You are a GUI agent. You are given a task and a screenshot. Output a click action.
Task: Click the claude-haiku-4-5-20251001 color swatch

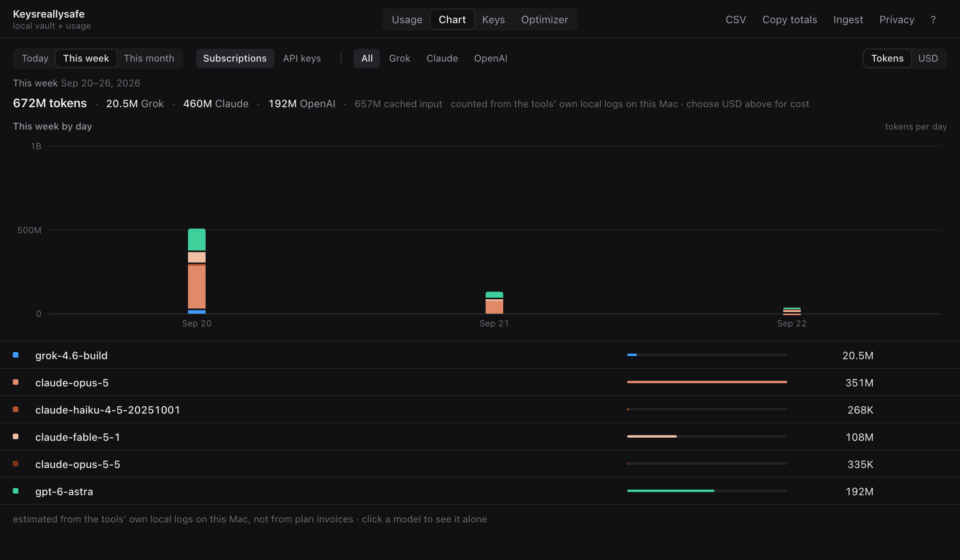coord(16,409)
